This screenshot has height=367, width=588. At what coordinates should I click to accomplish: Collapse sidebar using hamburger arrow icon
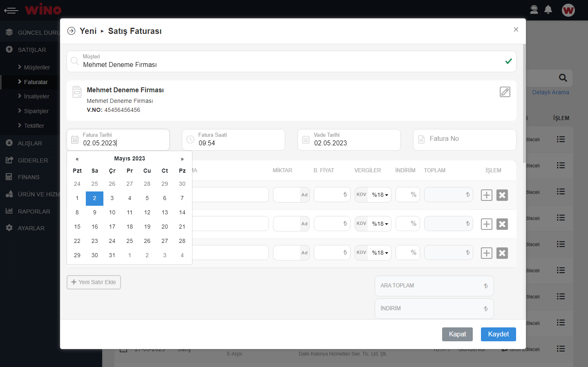(11, 10)
